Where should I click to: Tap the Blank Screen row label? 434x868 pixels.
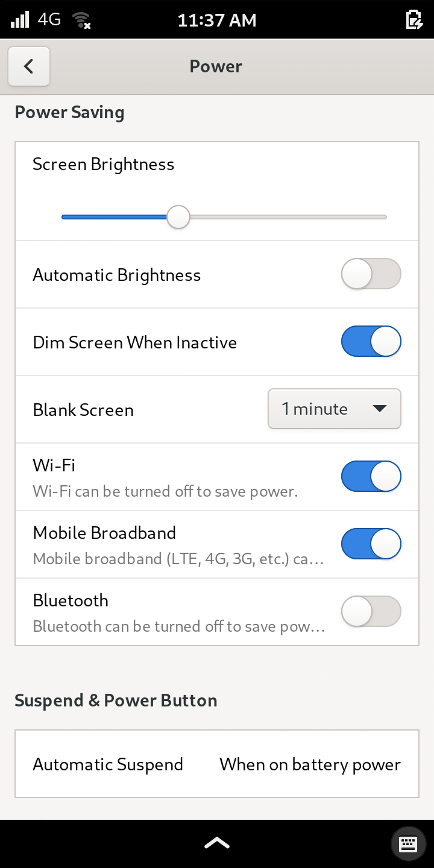pyautogui.click(x=83, y=410)
